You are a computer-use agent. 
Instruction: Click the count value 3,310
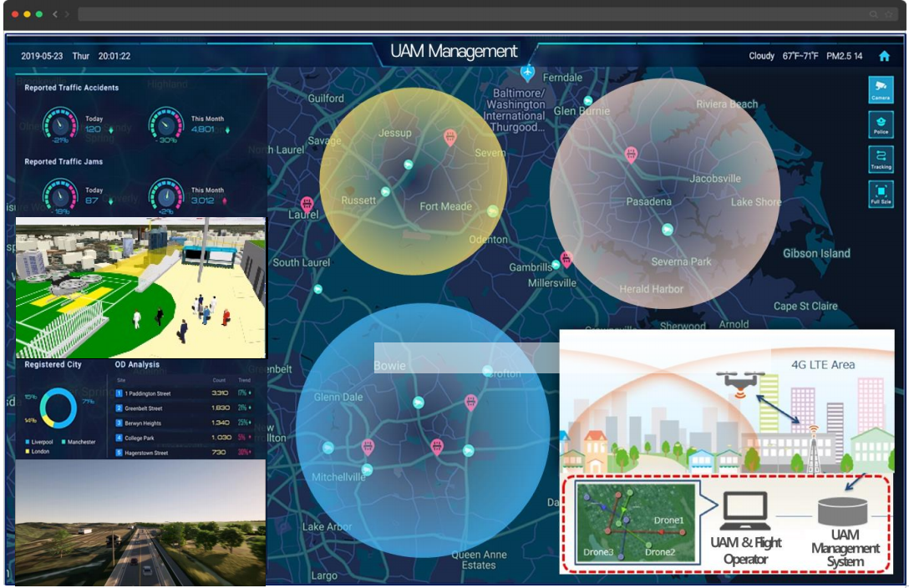(x=220, y=393)
